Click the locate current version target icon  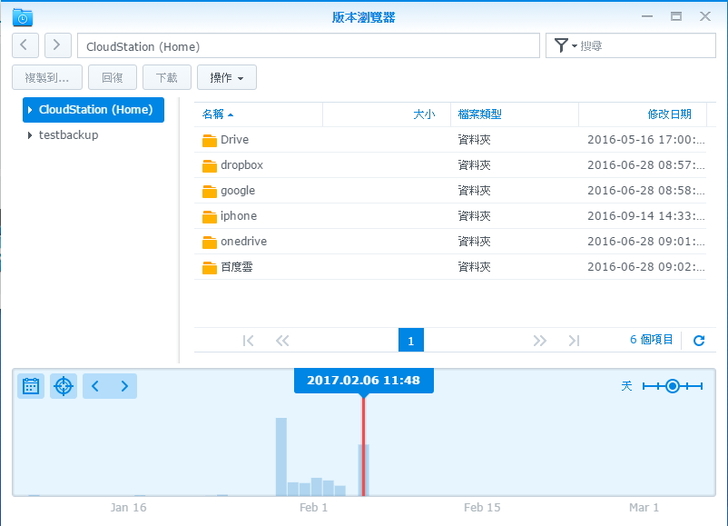coord(64,386)
